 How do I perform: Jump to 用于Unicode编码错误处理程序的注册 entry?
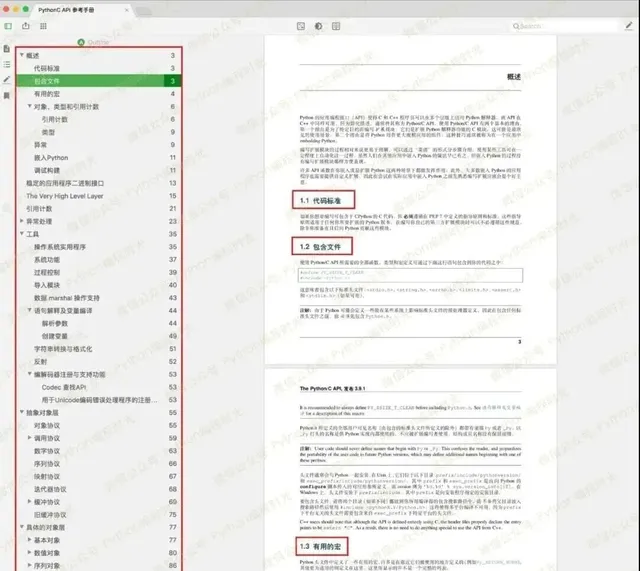[x=98, y=400]
